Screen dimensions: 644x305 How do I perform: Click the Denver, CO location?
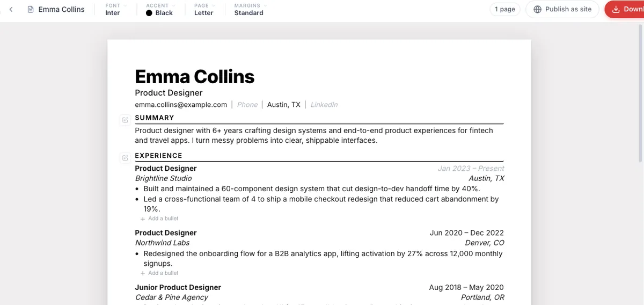(485, 243)
